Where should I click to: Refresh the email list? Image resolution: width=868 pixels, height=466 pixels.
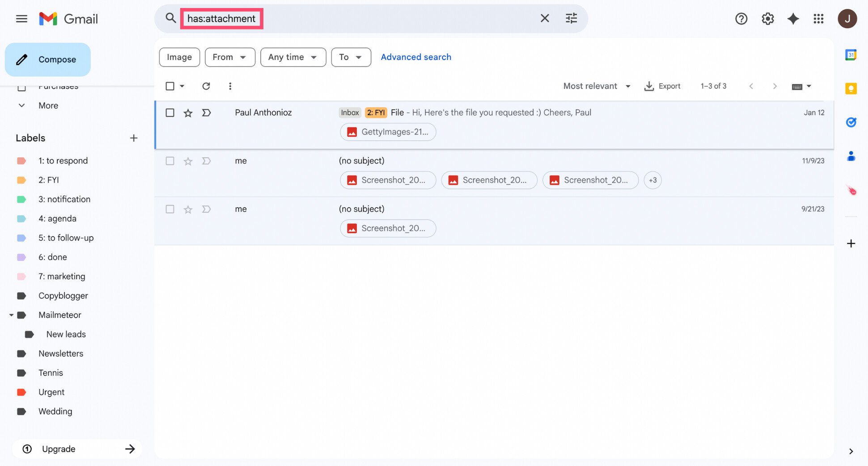pyautogui.click(x=206, y=86)
